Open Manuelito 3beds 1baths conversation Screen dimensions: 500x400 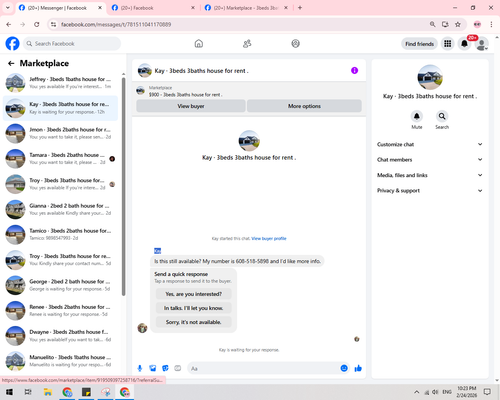pyautogui.click(x=60, y=361)
